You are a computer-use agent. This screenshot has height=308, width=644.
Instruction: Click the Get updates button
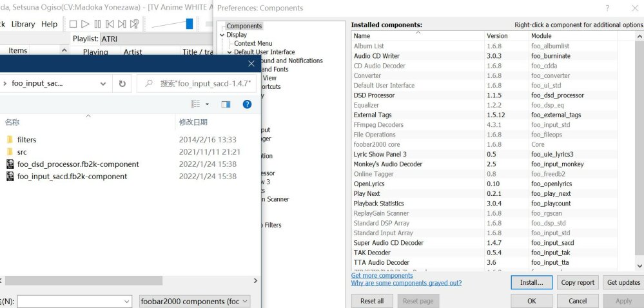tap(623, 282)
